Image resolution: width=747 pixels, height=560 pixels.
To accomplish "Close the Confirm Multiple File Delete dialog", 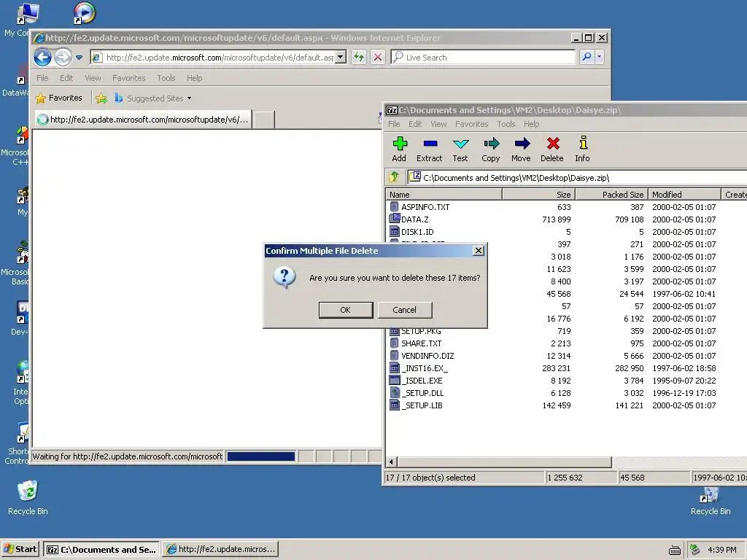I will [479, 251].
